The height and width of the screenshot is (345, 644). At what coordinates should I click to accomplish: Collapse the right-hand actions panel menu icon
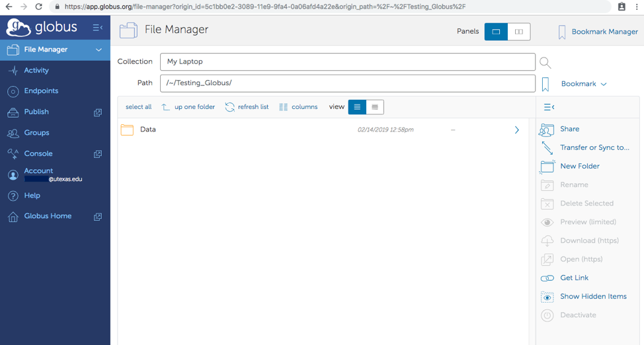549,107
